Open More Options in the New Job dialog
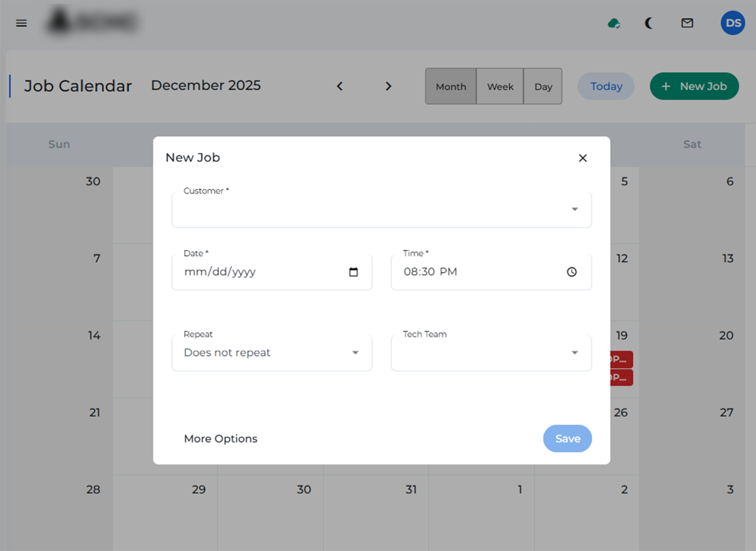756x551 pixels. click(220, 438)
